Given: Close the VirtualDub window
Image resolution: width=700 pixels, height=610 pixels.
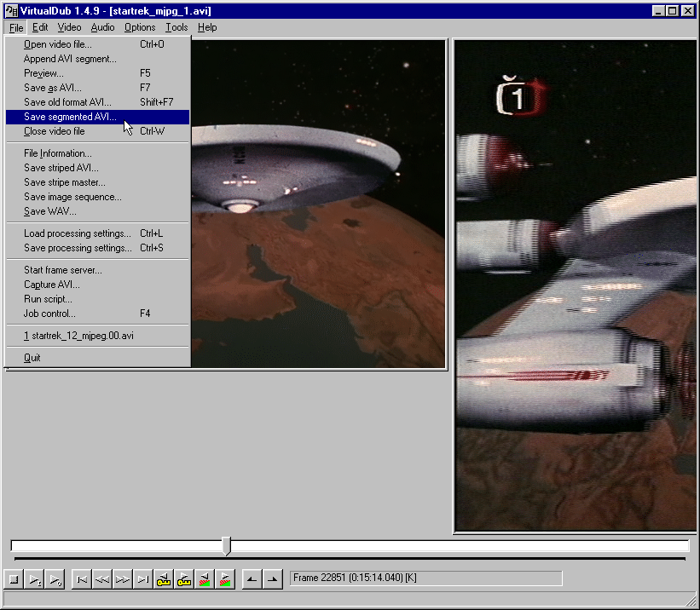Looking at the screenshot, I should [x=688, y=11].
